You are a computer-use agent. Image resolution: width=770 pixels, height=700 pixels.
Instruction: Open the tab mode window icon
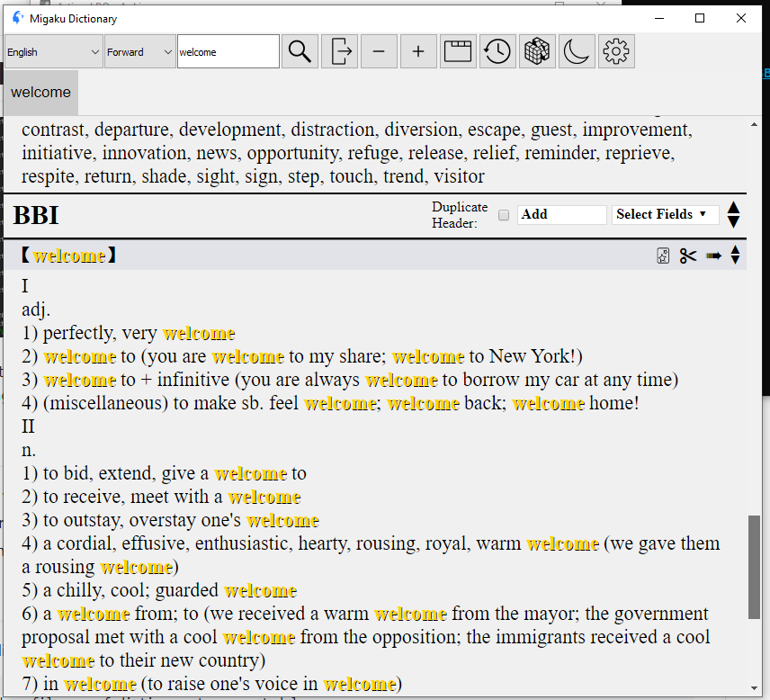(458, 51)
